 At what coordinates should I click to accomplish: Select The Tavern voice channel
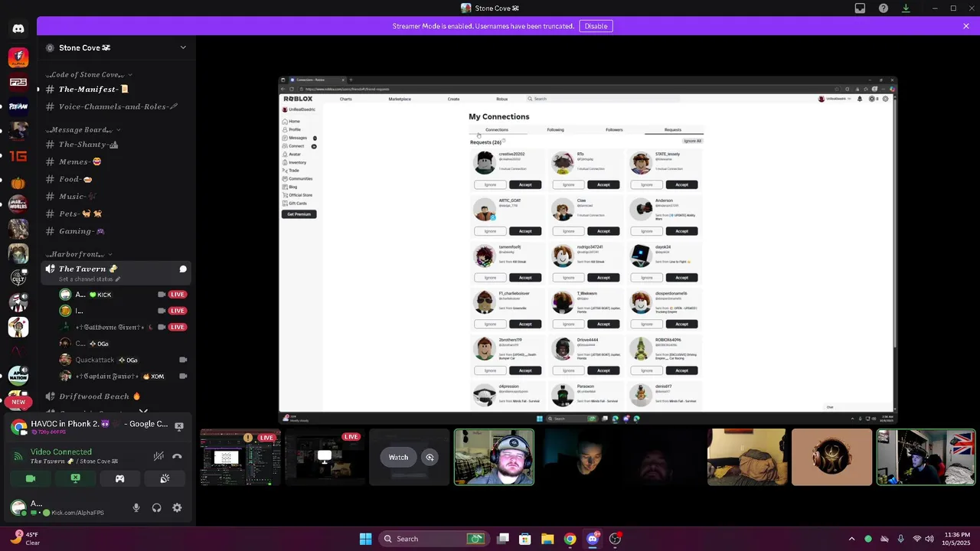pos(115,272)
